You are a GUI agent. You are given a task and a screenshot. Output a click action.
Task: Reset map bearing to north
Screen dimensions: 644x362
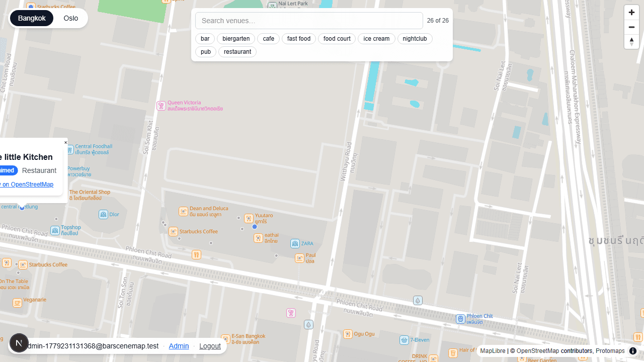click(631, 42)
